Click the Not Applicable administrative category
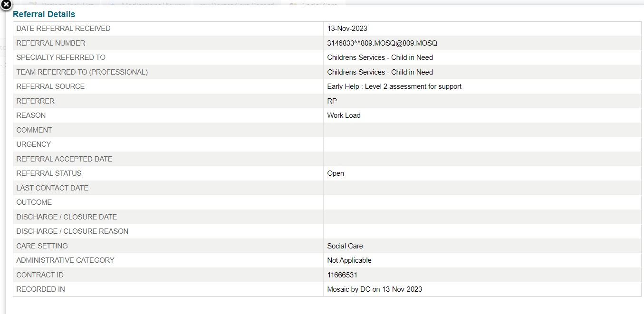This screenshot has height=314, width=644. pos(349,260)
